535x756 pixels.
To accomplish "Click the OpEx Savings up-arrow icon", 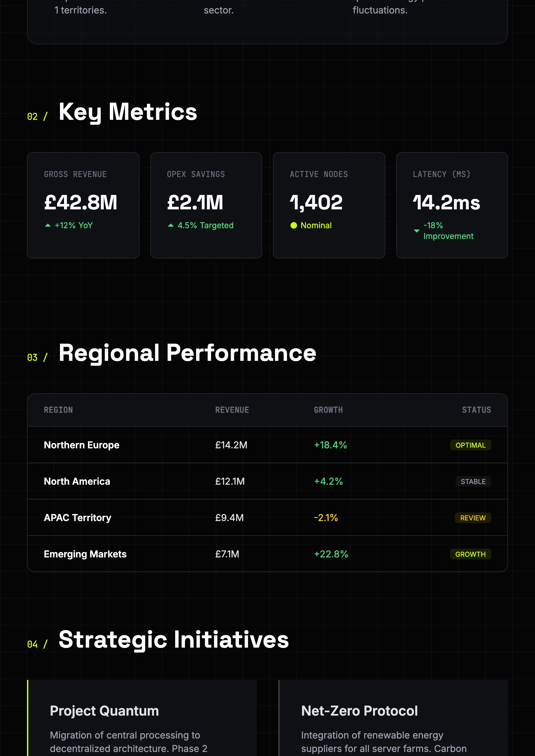I will point(171,226).
